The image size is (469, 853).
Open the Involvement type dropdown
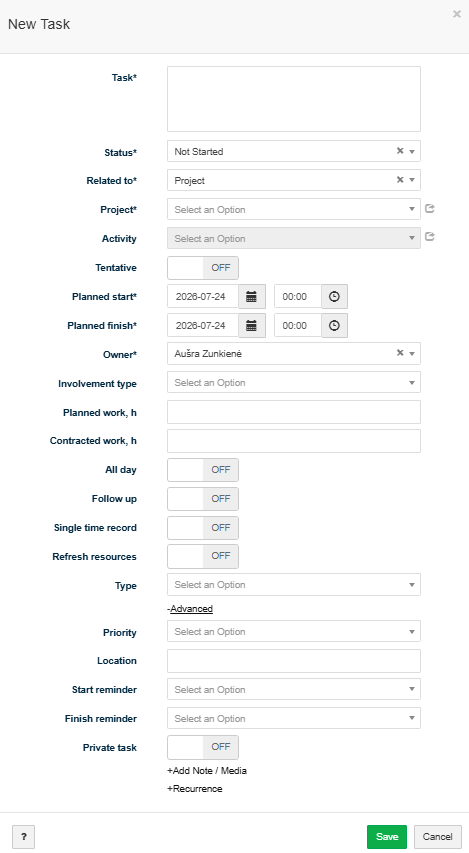294,382
